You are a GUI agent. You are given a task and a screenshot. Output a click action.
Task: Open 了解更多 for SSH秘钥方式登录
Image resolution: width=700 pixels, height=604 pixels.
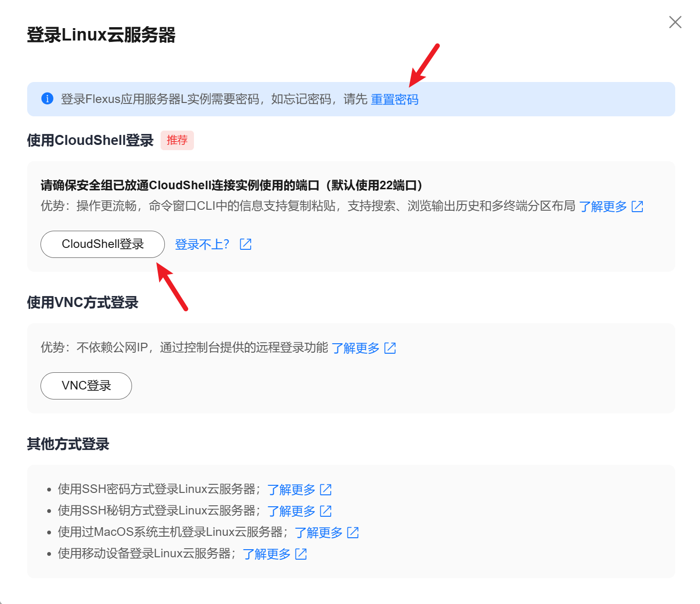pos(291,511)
